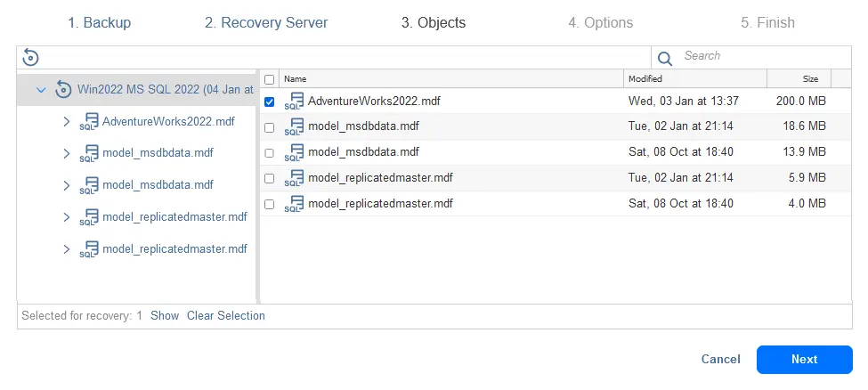Click the SQL icon in the 5.9 MB row
This screenshot has width=868, height=390.
(x=294, y=178)
